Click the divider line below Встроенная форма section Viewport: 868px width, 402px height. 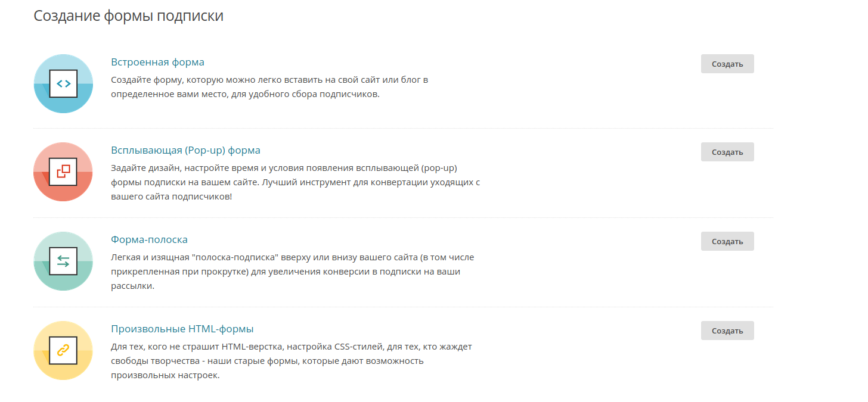click(x=403, y=128)
